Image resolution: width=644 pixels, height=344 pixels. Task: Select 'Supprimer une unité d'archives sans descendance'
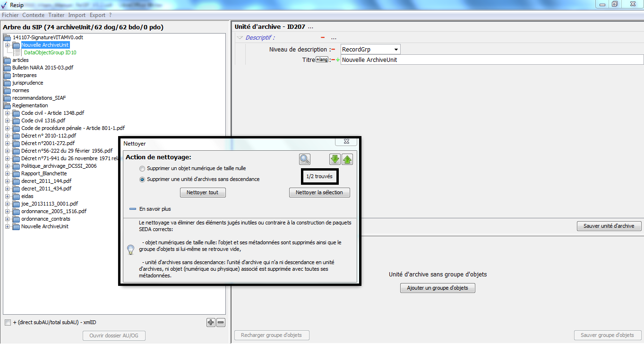[x=142, y=179]
